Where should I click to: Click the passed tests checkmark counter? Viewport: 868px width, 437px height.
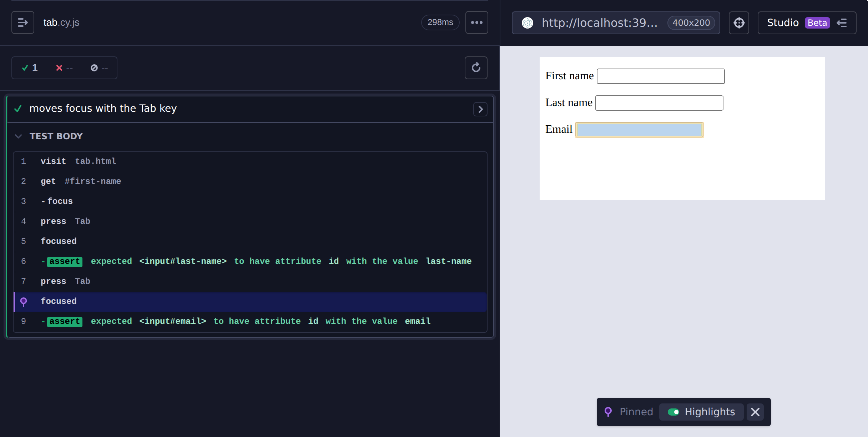tap(30, 68)
